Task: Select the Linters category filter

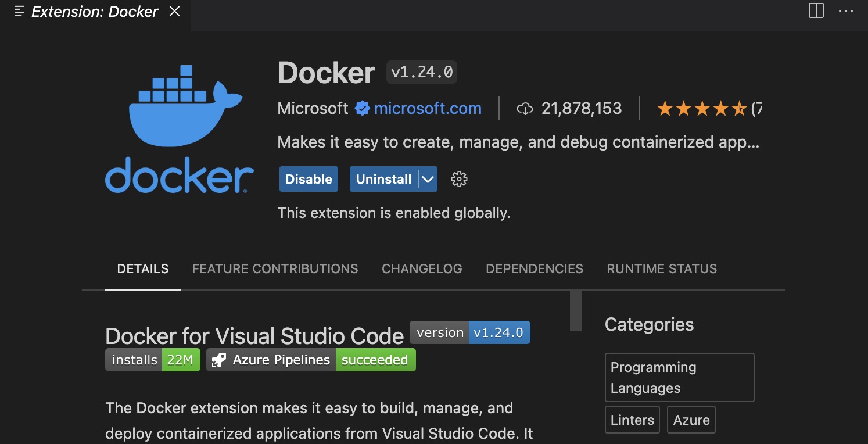Action: coord(632,420)
